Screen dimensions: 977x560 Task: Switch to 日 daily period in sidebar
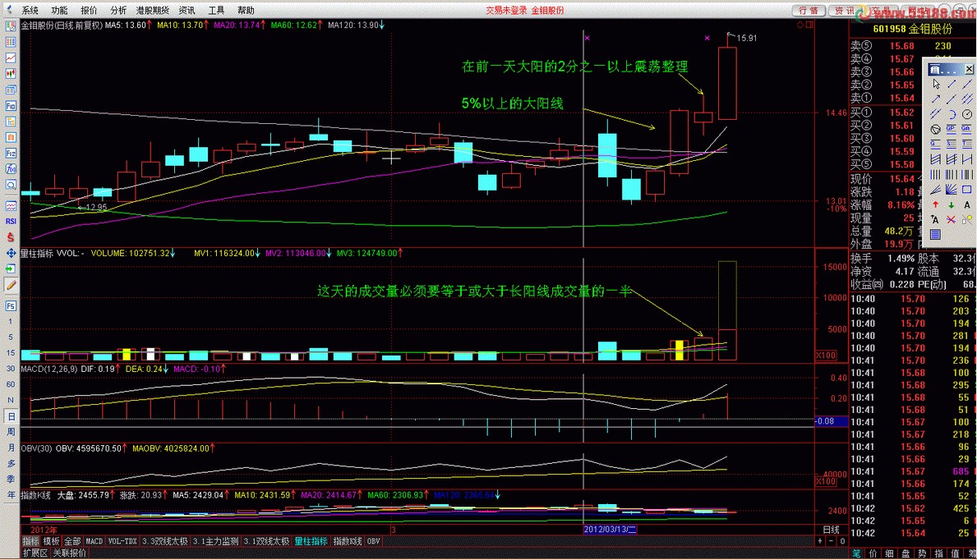[11, 416]
